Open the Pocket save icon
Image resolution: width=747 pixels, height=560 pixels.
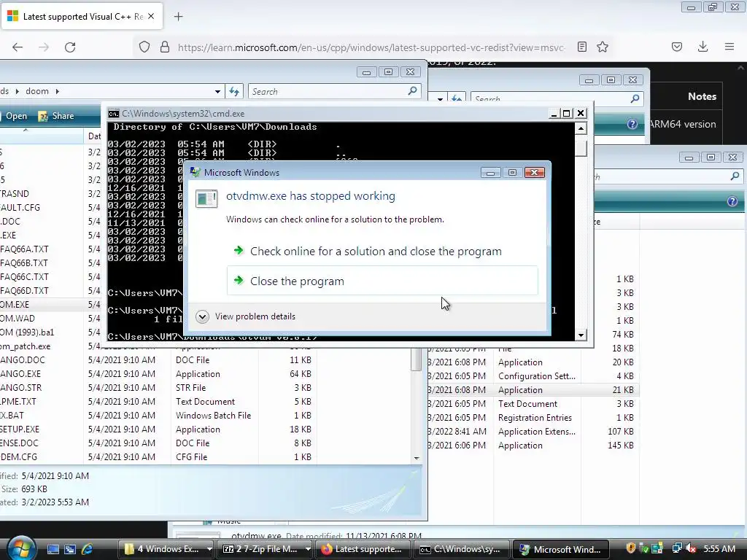(x=677, y=47)
